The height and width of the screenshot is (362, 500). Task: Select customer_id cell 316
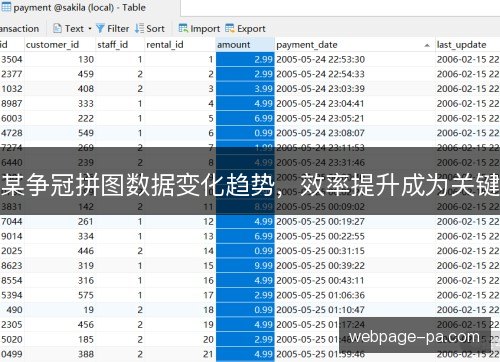click(60, 280)
